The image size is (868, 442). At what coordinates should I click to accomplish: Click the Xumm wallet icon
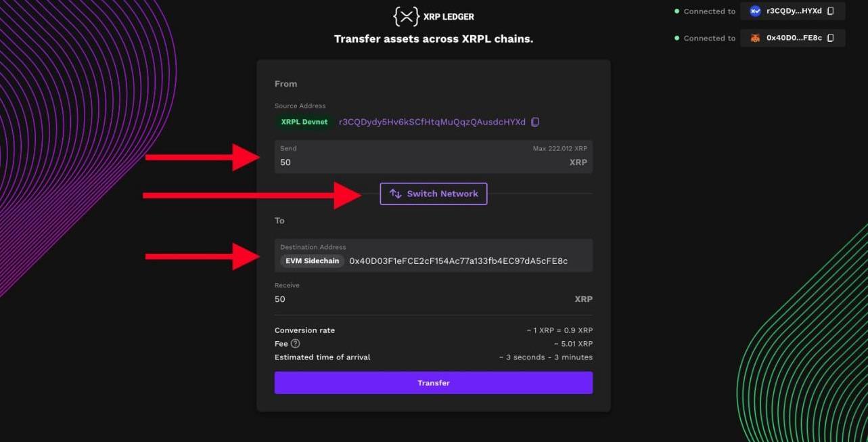tap(755, 12)
